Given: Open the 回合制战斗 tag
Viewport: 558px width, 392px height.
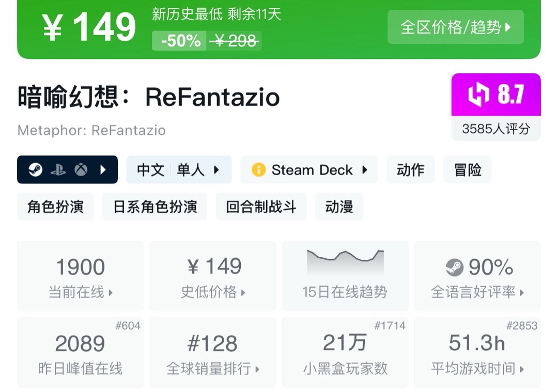Looking at the screenshot, I should coord(261,207).
